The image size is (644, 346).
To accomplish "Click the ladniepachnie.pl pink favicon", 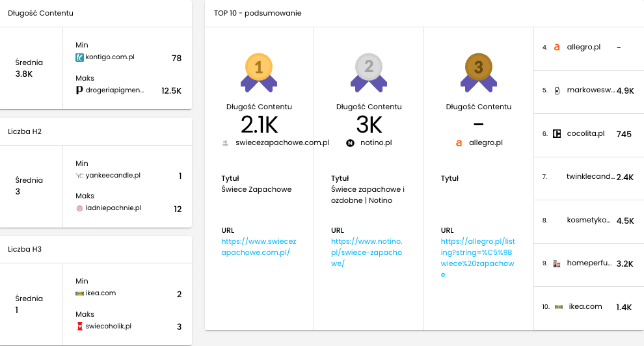I will pyautogui.click(x=79, y=208).
